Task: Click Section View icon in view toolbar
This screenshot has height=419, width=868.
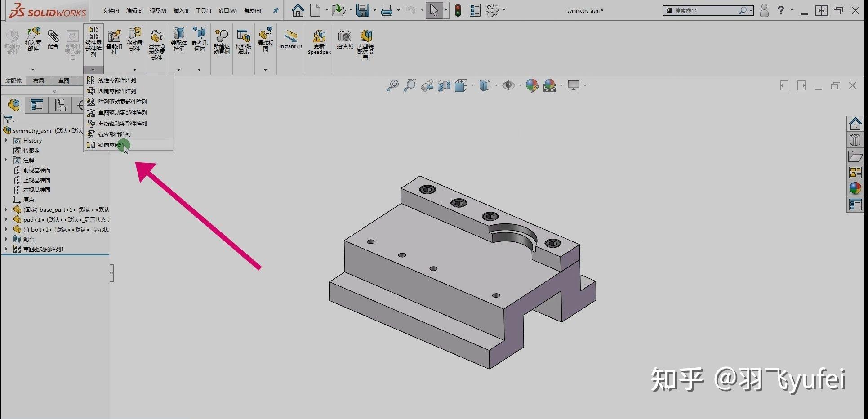Action: (x=444, y=85)
